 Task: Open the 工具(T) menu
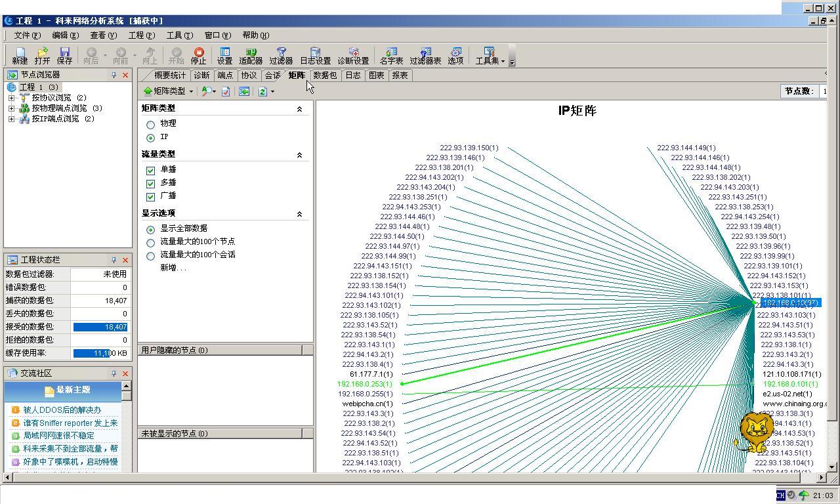click(179, 35)
